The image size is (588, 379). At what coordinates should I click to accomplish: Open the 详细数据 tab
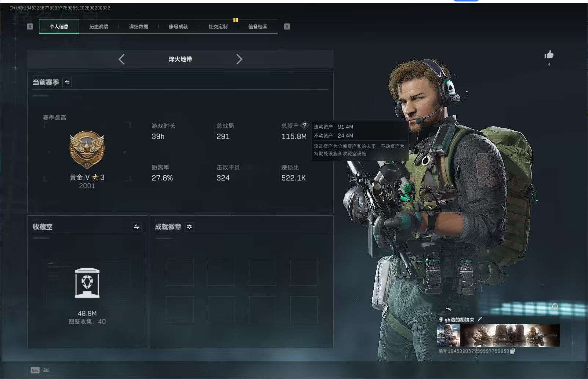point(138,26)
